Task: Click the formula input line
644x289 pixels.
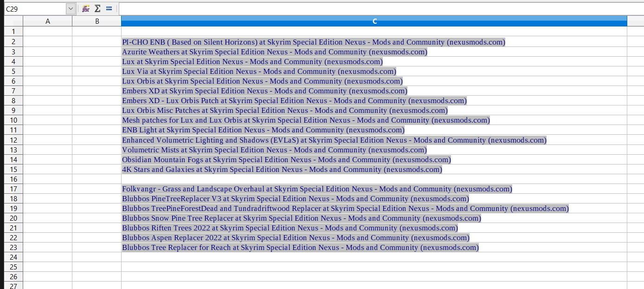Action: pos(380,8)
